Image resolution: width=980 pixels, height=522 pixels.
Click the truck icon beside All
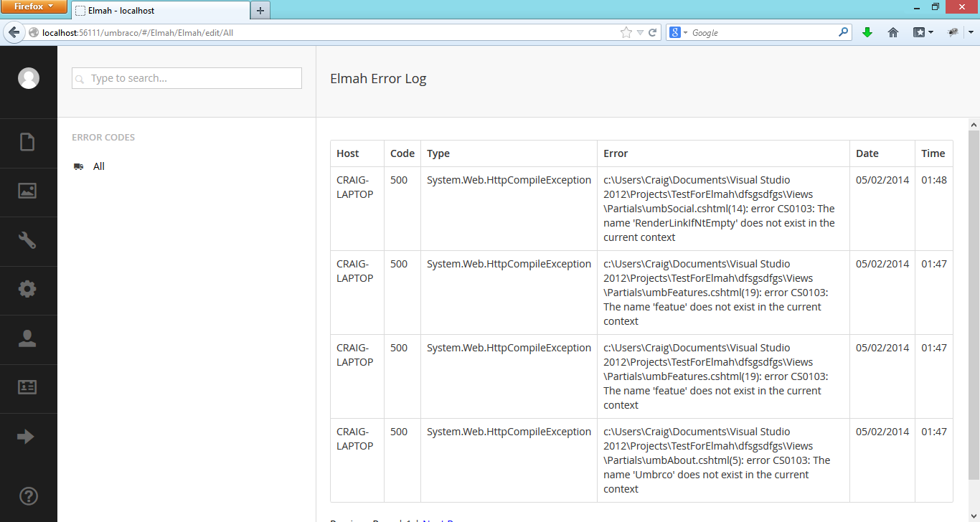[x=78, y=166]
